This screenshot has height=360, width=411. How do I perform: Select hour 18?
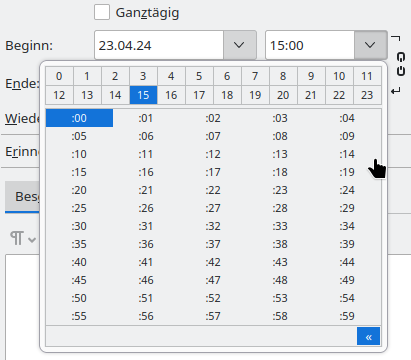227,95
